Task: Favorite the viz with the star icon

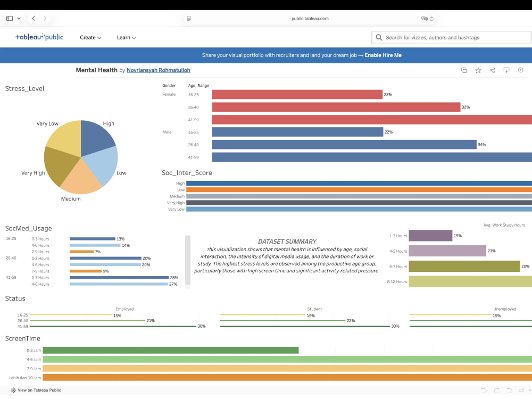Action: [x=478, y=70]
